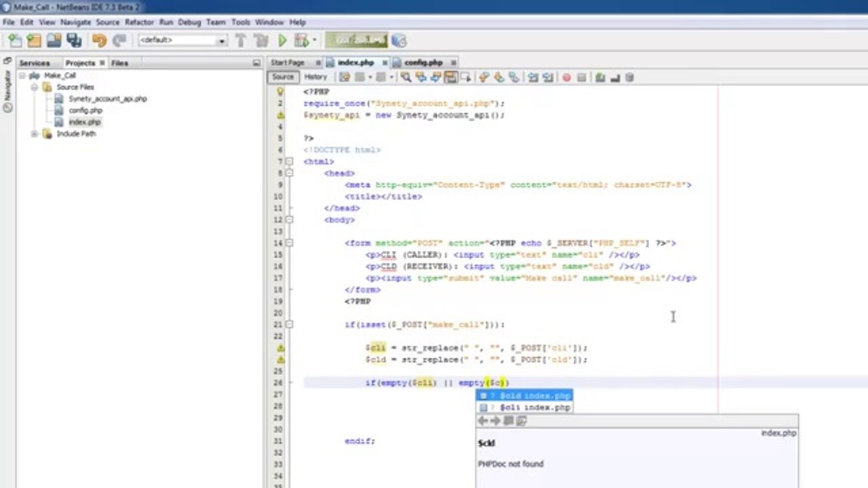Click the New Project toolbar icon
This screenshot has height=488, width=868.
(x=33, y=41)
